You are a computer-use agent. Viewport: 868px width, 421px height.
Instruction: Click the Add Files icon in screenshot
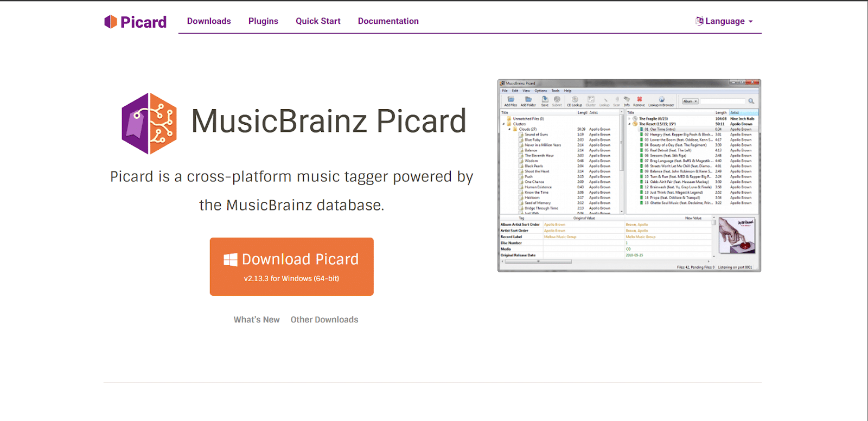pyautogui.click(x=510, y=101)
